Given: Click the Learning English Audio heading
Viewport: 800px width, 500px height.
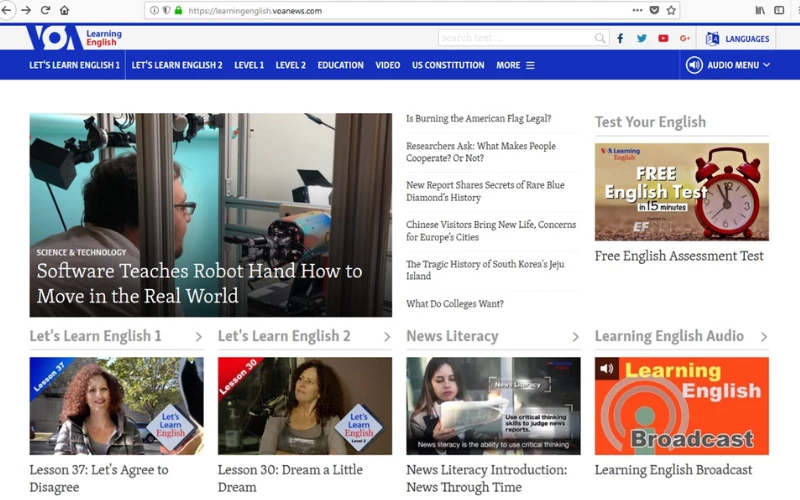Looking at the screenshot, I should pyautogui.click(x=669, y=336).
